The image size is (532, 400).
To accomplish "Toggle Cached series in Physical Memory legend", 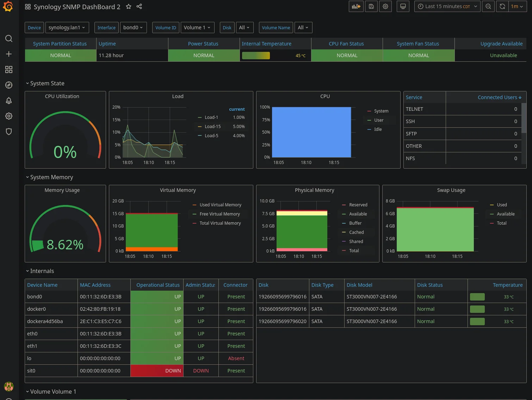I will (356, 232).
